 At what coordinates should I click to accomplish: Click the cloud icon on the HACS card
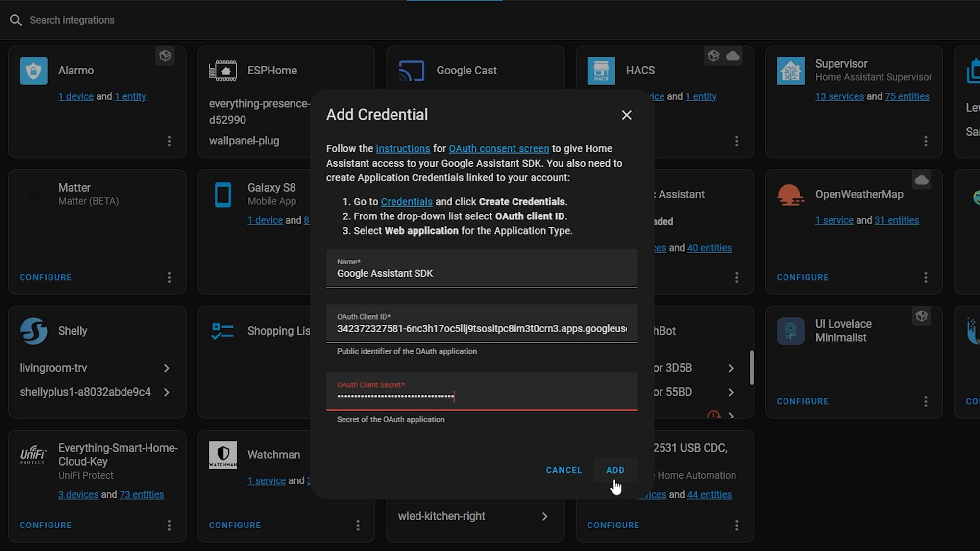733,56
